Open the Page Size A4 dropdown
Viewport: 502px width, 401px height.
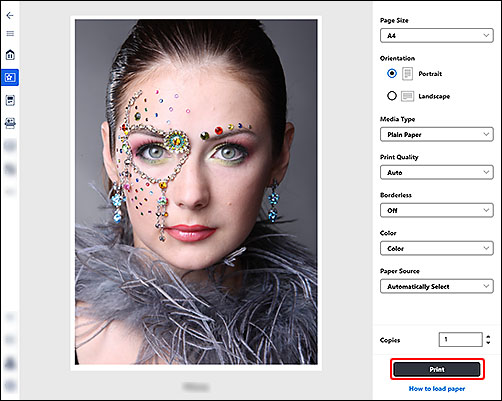[x=437, y=35]
